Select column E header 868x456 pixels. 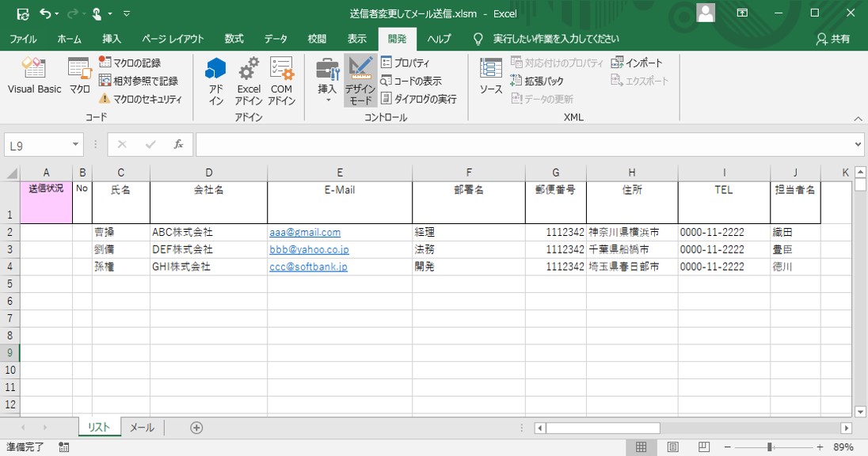pos(340,173)
